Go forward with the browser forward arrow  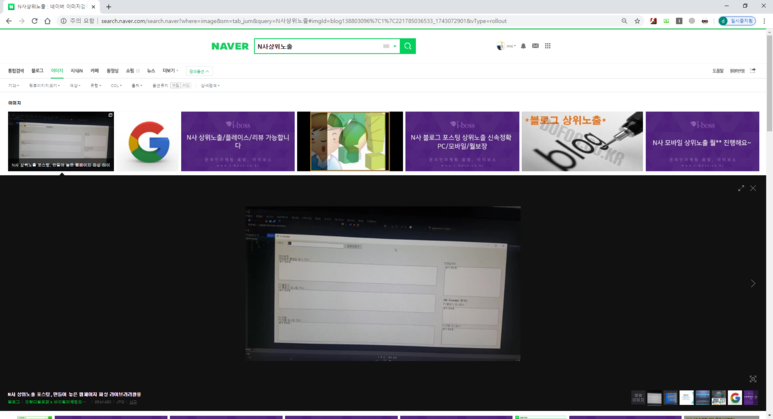point(21,21)
